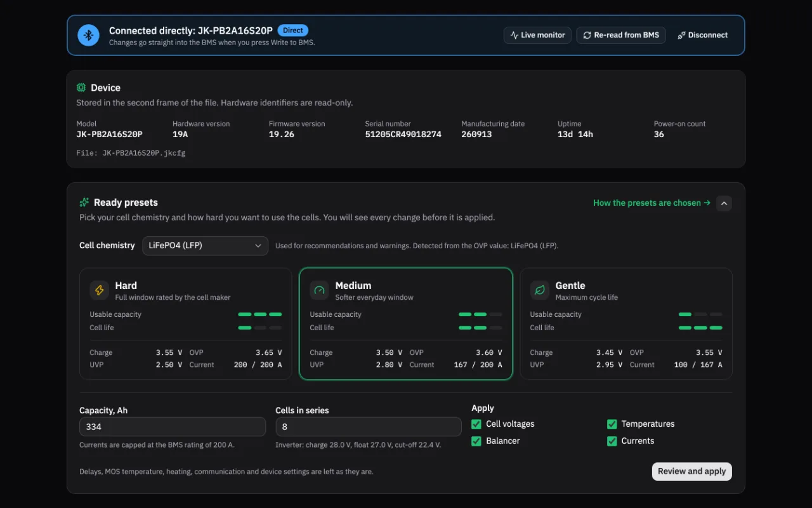Click the Cells in series field

click(x=369, y=427)
